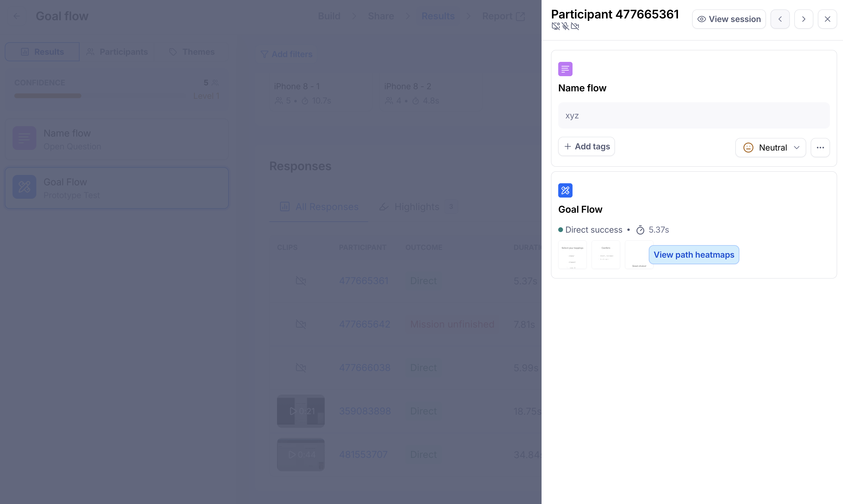Go to next participant with right arrow
The image size is (843, 504).
pos(804,19)
